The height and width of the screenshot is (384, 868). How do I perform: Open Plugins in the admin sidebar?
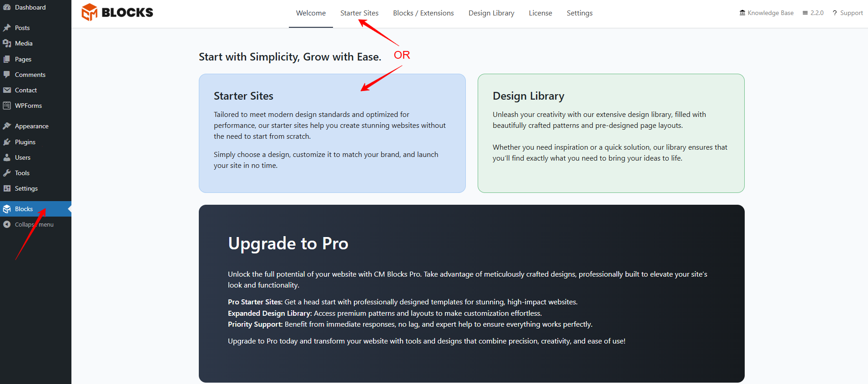pyautogui.click(x=35, y=142)
